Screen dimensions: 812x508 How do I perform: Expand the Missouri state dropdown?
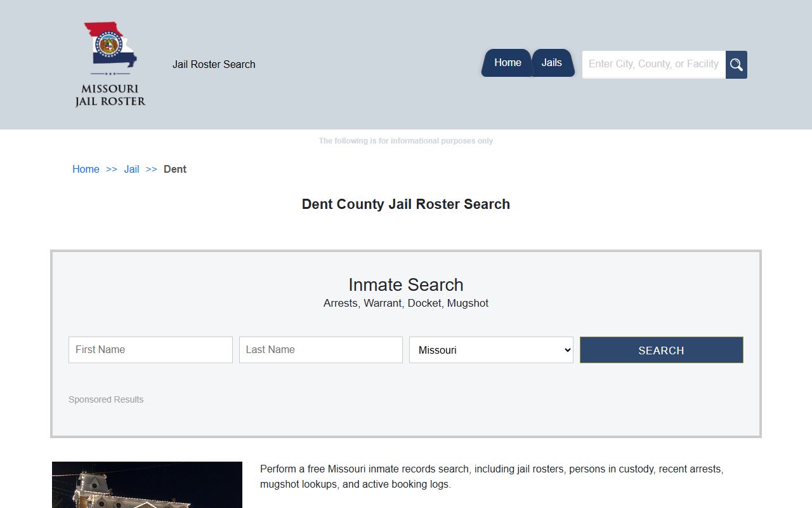pyautogui.click(x=491, y=350)
